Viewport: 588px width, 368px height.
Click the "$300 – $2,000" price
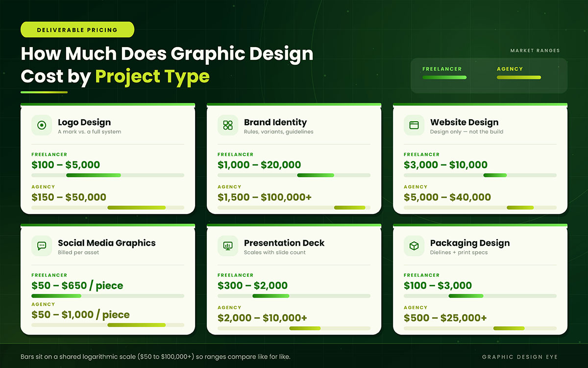pyautogui.click(x=253, y=286)
